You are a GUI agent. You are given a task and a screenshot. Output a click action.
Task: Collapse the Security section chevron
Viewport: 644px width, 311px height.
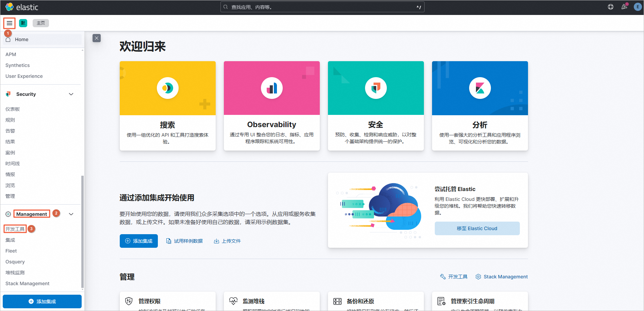tap(71, 94)
